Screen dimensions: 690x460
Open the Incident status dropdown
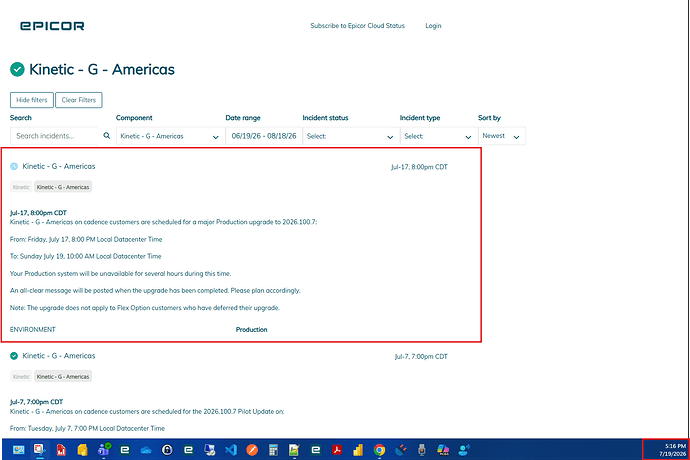click(x=351, y=136)
